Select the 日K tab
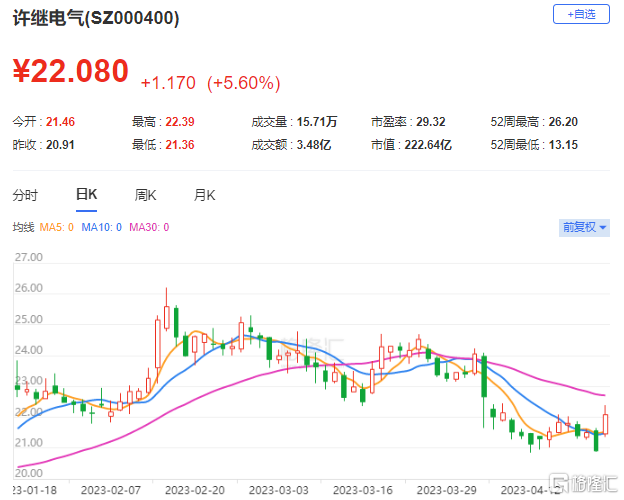 pyautogui.click(x=86, y=195)
